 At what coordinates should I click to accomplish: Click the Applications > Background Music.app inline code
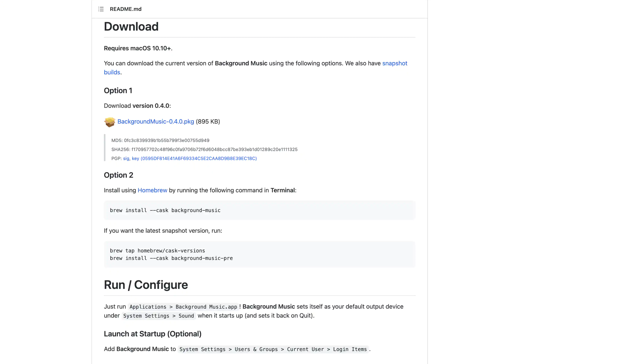(183, 307)
